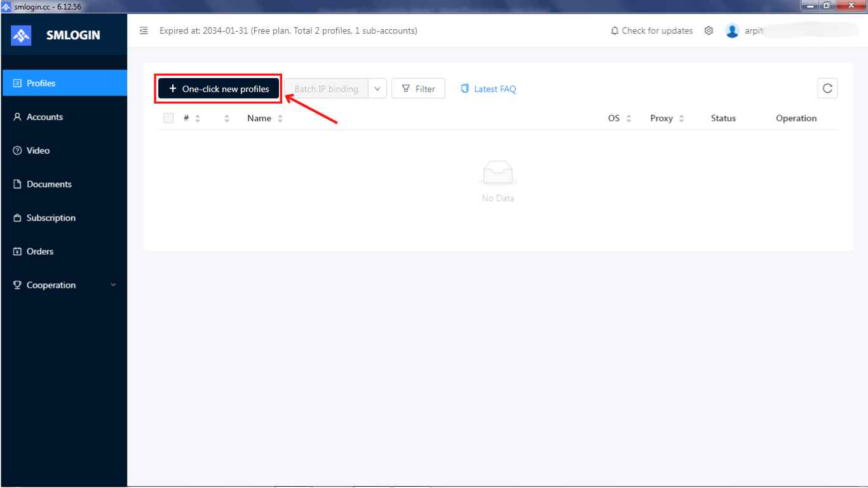Open Documents using its document icon
The width and height of the screenshot is (868, 488).
(17, 184)
